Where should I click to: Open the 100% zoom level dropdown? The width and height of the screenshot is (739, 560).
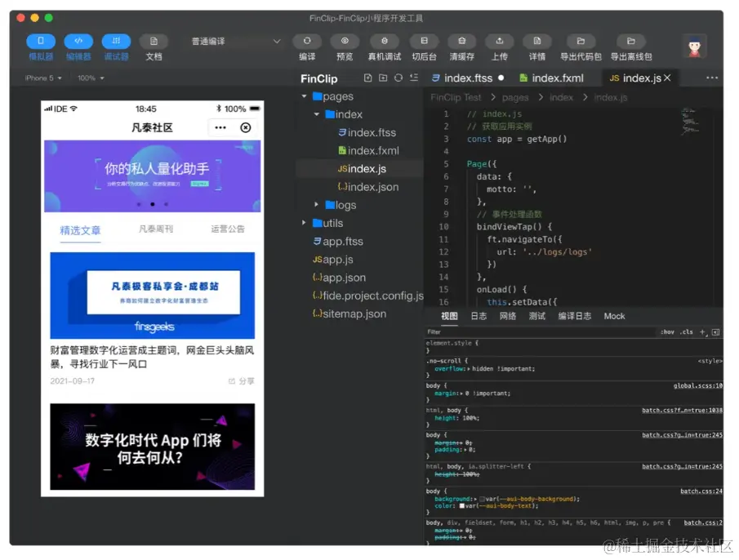91,78
